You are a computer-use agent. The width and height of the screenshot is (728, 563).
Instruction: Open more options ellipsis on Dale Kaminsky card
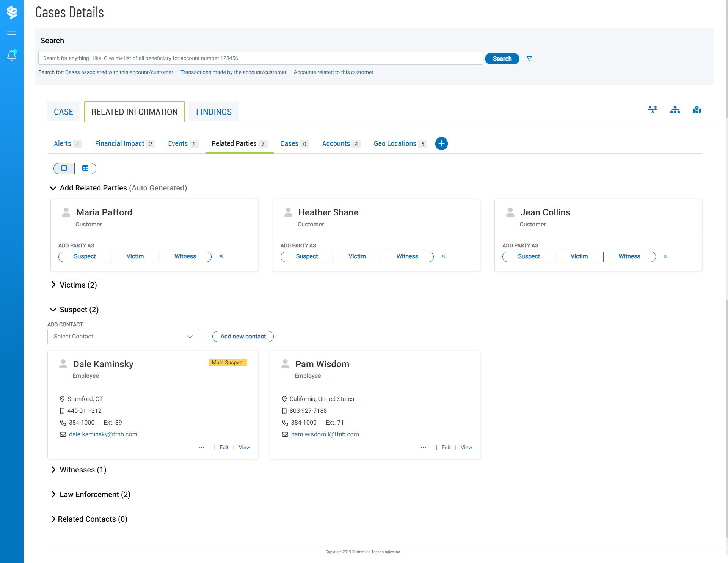(x=201, y=447)
